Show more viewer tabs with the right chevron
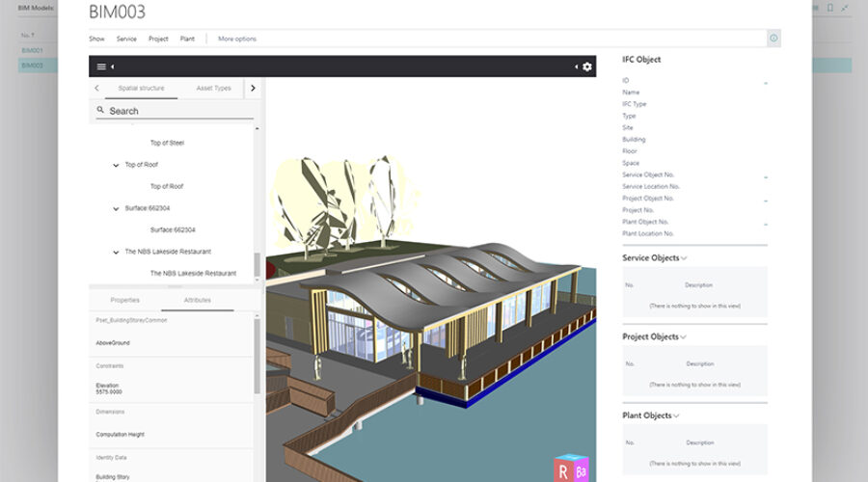The height and width of the screenshot is (482, 868). 253,88
